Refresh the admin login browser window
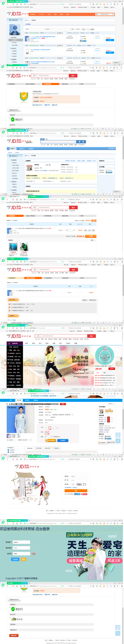 click(13, 523)
